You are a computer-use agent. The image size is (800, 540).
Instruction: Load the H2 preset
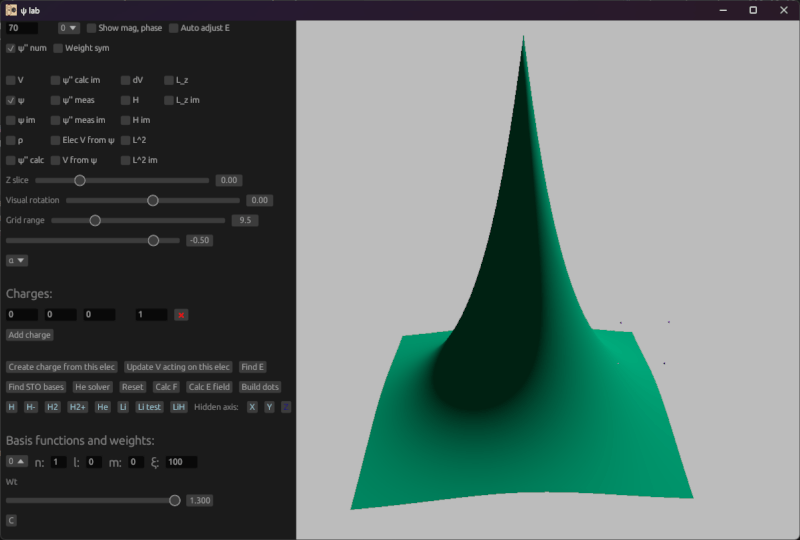[53, 407]
